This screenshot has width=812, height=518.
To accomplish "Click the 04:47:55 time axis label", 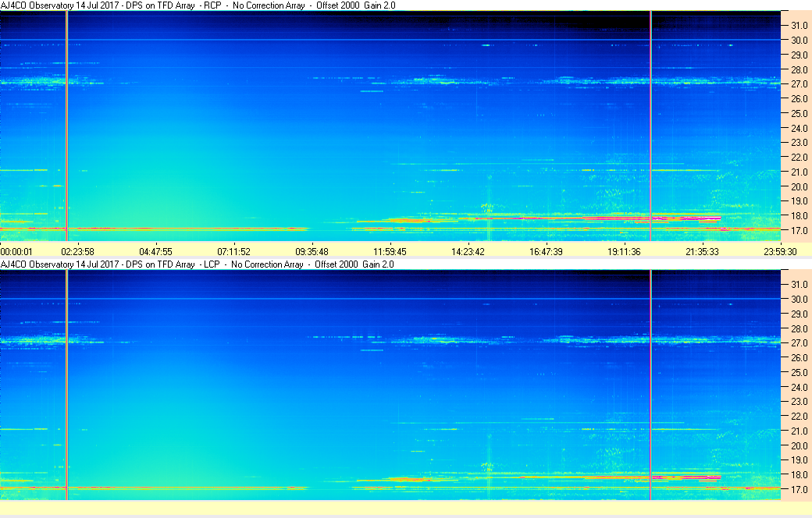I will coord(156,252).
